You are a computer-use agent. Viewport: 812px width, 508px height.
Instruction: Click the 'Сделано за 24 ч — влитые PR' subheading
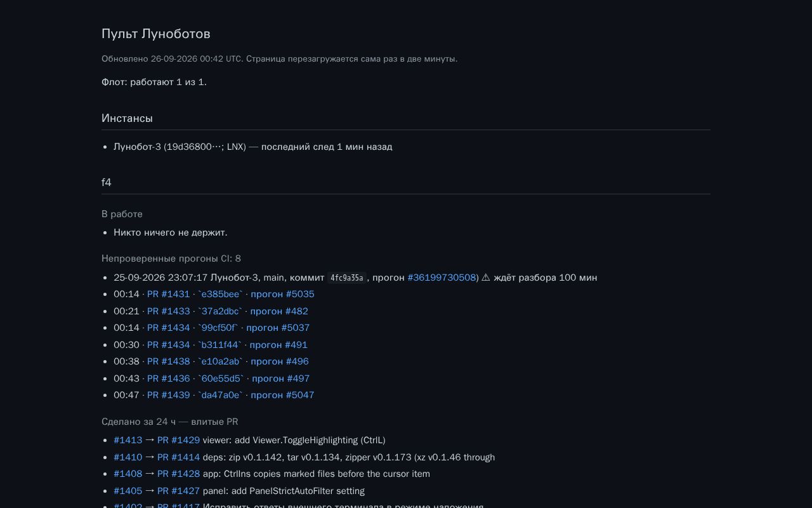click(170, 422)
